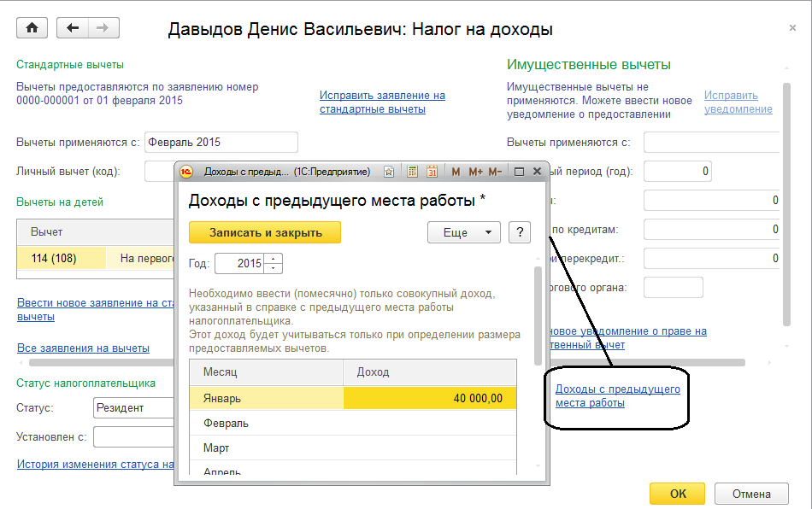Click the период (год) field with 0
812x509 pixels.
(677, 171)
